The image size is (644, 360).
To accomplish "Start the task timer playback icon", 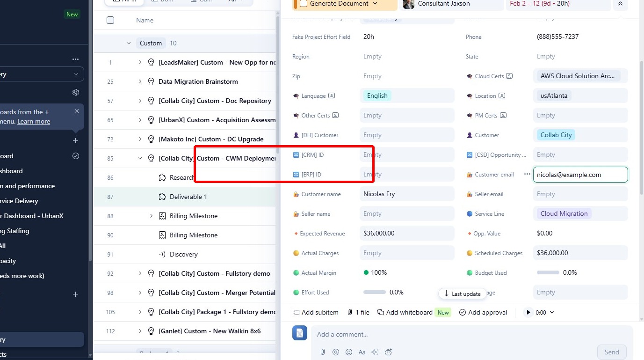I will pos(528,312).
